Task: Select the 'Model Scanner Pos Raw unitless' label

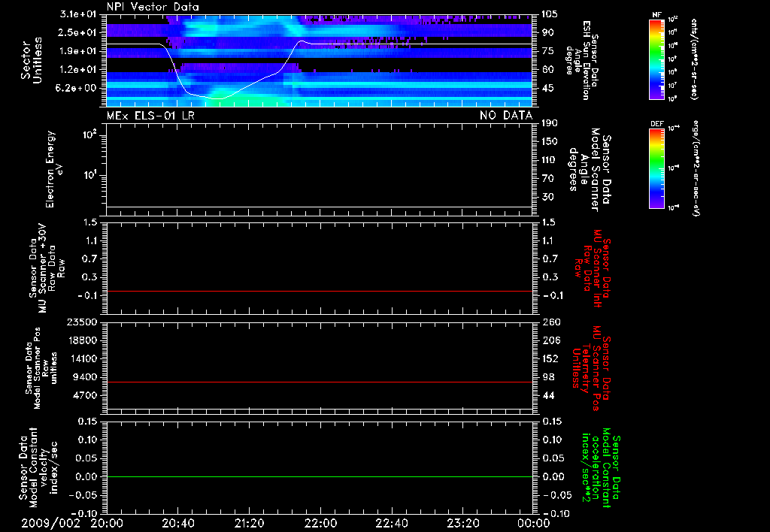Action: click(x=41, y=368)
